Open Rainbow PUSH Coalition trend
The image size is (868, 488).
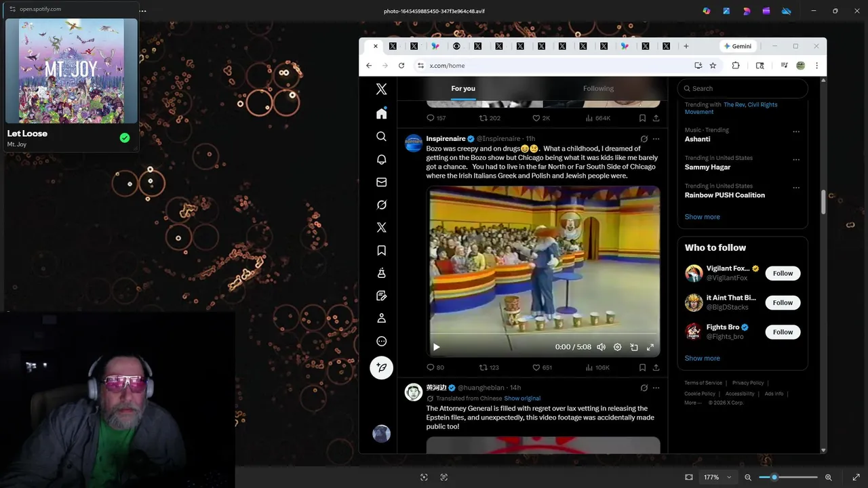click(725, 195)
